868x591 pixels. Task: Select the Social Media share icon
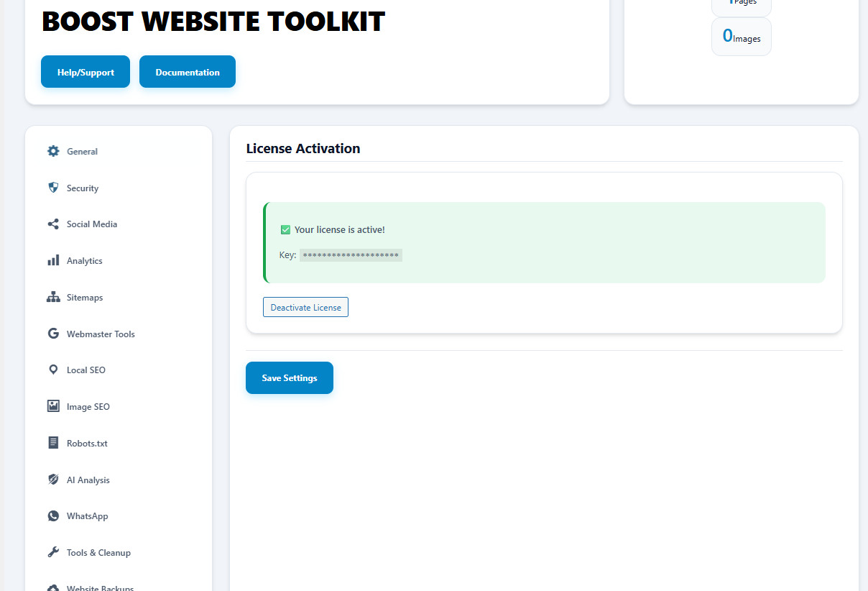tap(53, 224)
